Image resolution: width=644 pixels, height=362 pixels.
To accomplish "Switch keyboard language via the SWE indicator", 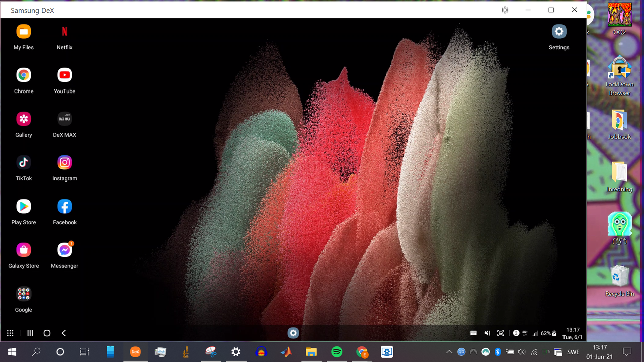I will [x=573, y=352].
